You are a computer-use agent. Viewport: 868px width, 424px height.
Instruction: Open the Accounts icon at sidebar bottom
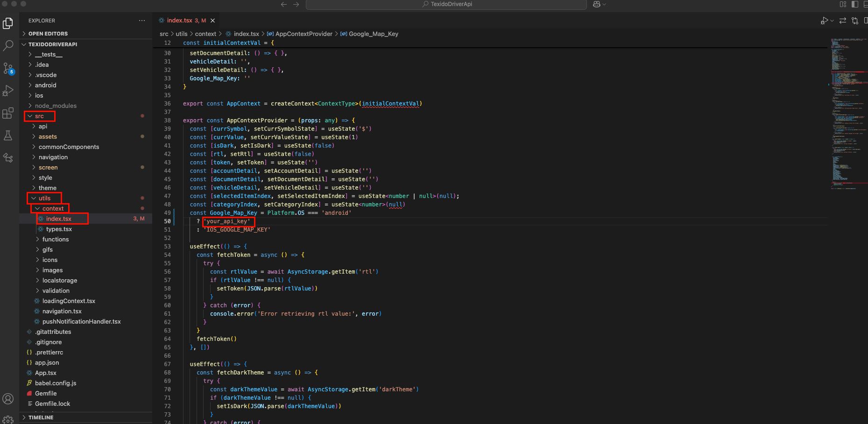(8, 399)
